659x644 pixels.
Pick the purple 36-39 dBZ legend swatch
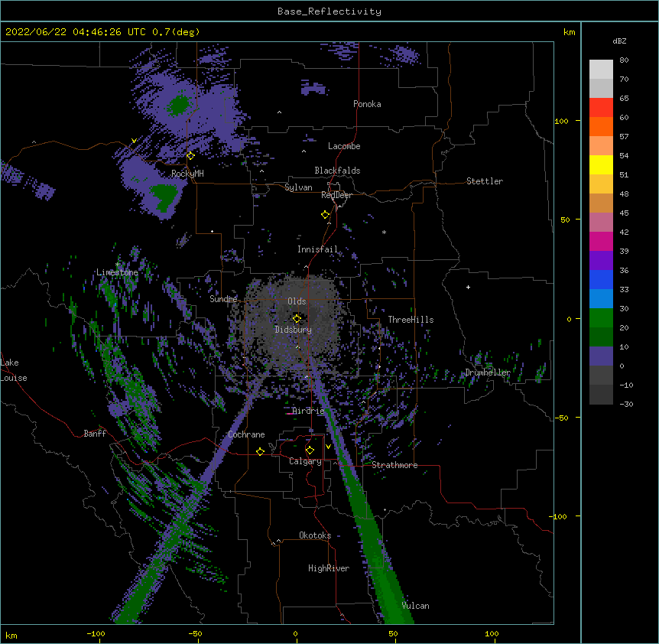(601, 261)
